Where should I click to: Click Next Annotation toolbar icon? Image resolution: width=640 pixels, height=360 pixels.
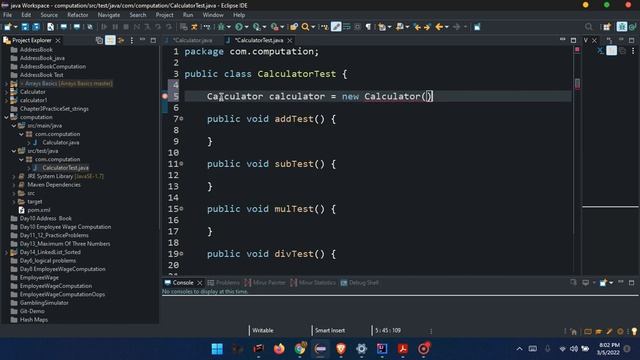pos(382,27)
